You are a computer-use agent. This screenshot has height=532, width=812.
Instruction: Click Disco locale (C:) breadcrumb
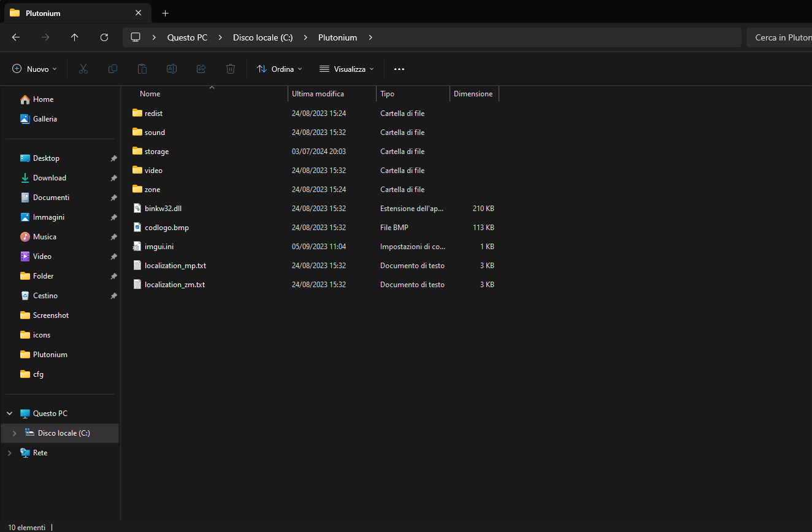(262, 37)
